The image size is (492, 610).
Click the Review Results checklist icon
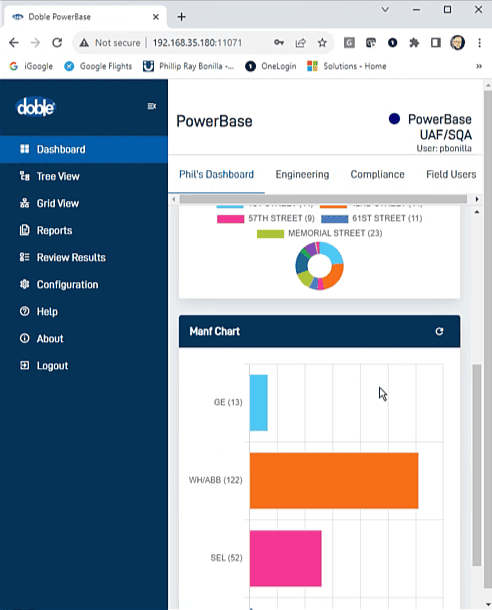[25, 257]
